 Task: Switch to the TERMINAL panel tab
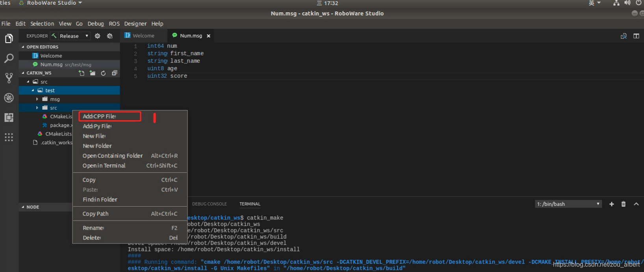(250, 204)
